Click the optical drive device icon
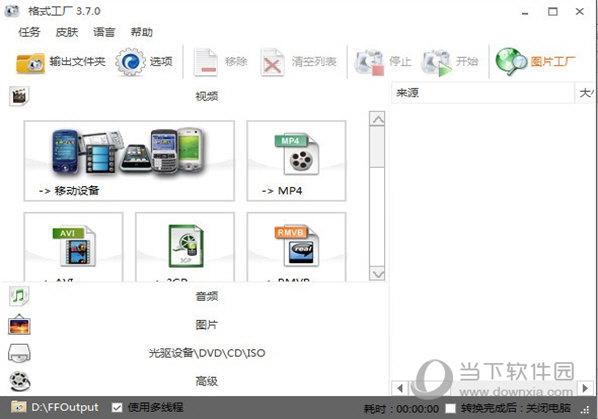 click(x=19, y=353)
